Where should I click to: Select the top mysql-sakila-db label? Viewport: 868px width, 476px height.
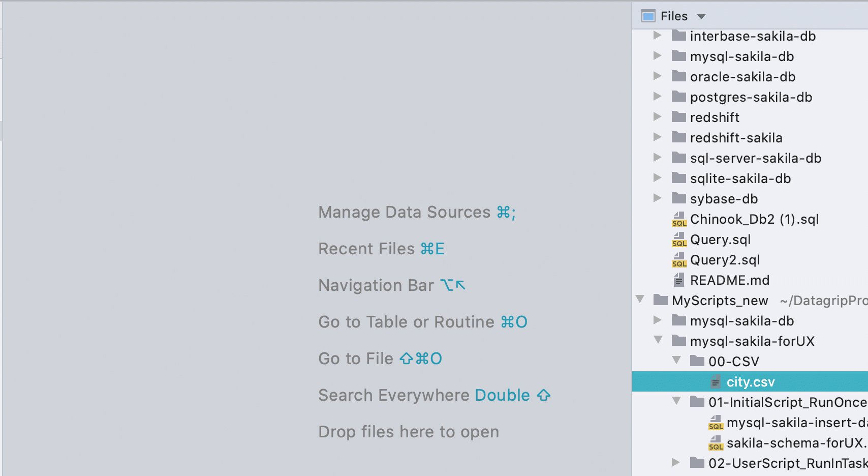point(742,56)
